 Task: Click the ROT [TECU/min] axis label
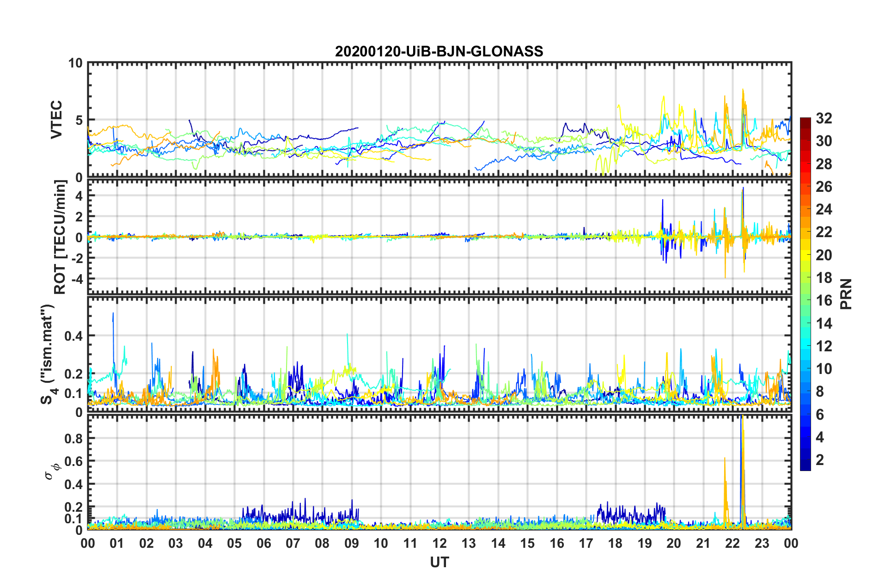click(60, 237)
